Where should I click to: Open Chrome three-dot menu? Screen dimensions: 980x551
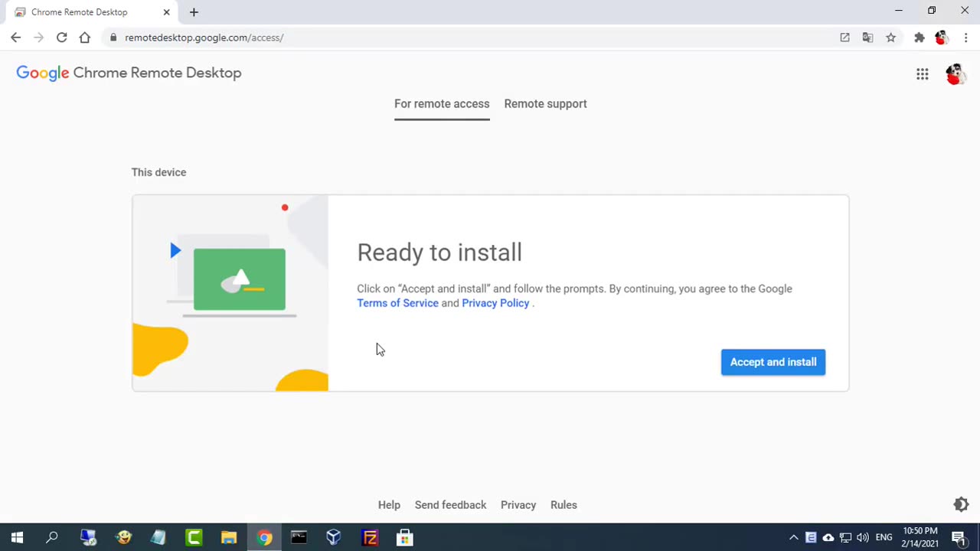click(x=965, y=37)
